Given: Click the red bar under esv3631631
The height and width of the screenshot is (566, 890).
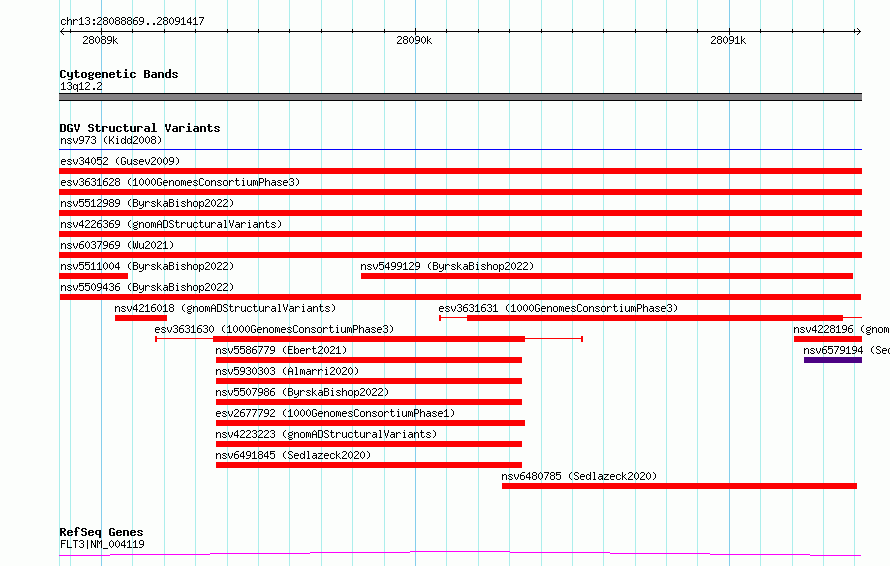Looking at the screenshot, I should (x=655, y=318).
